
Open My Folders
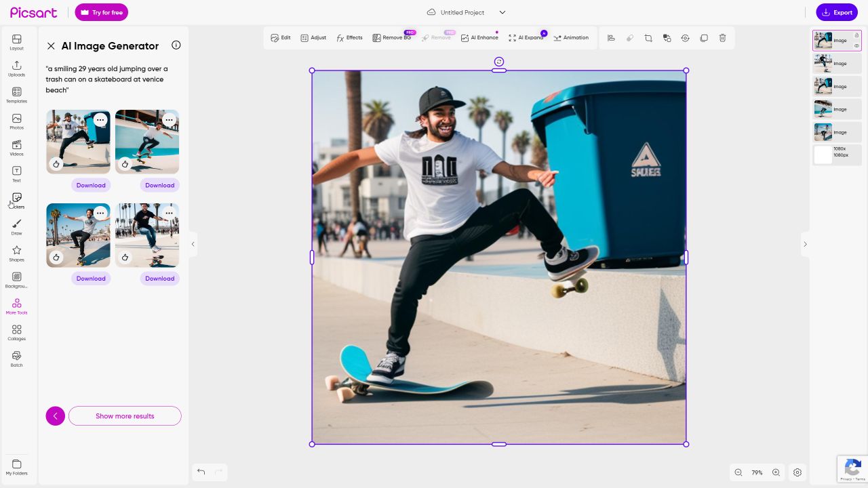pos(17,468)
